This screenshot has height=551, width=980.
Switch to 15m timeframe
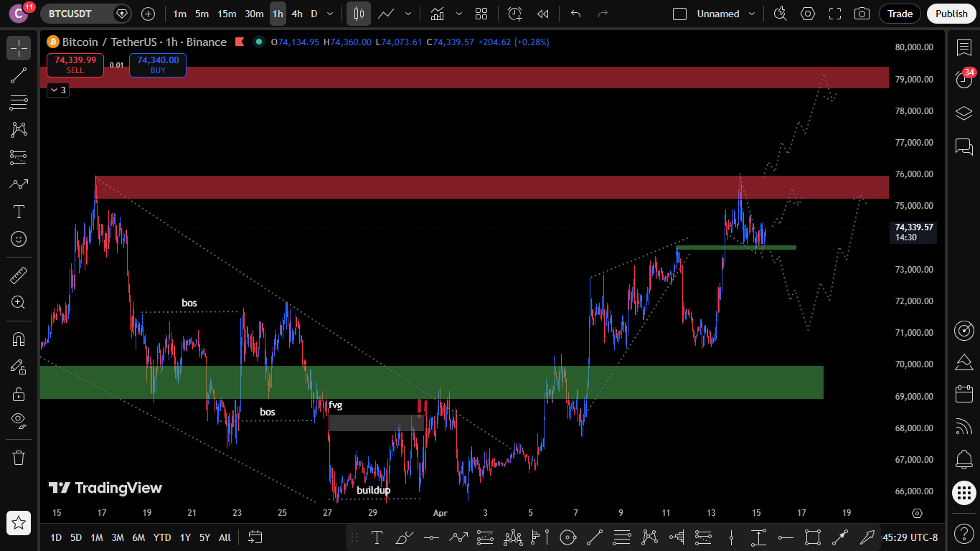[227, 14]
